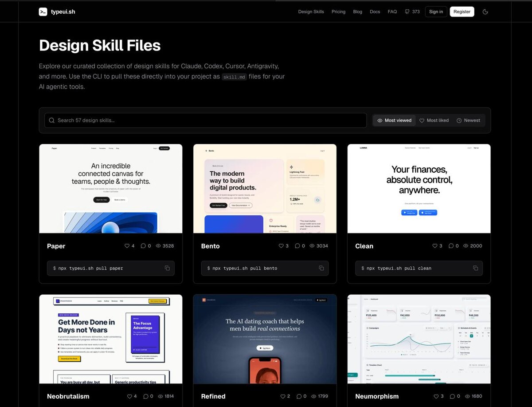Click the view count 3034 on Bento
This screenshot has width=532, height=407.
[319, 246]
